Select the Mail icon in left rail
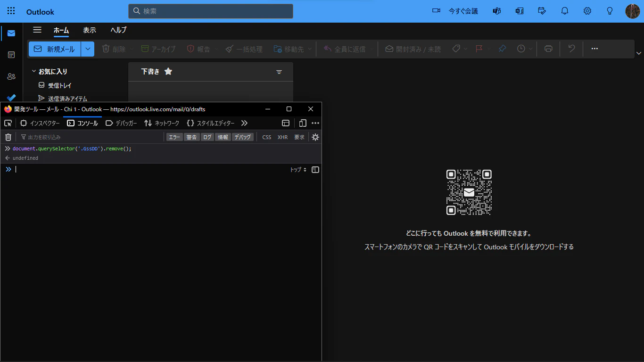Viewport: 644px width, 362px height. tap(11, 33)
